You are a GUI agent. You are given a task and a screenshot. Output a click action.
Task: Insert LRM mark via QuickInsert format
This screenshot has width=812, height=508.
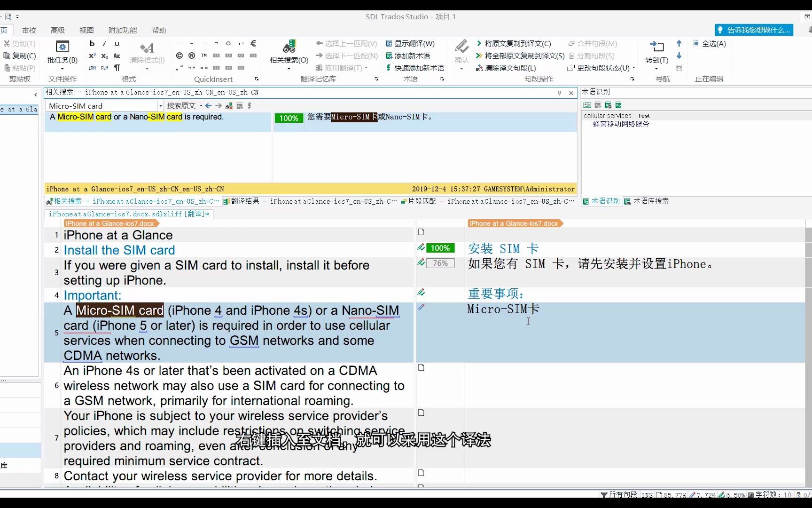[92, 68]
